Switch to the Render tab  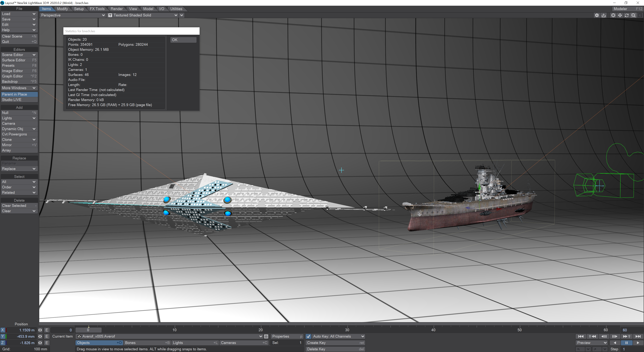click(x=117, y=9)
